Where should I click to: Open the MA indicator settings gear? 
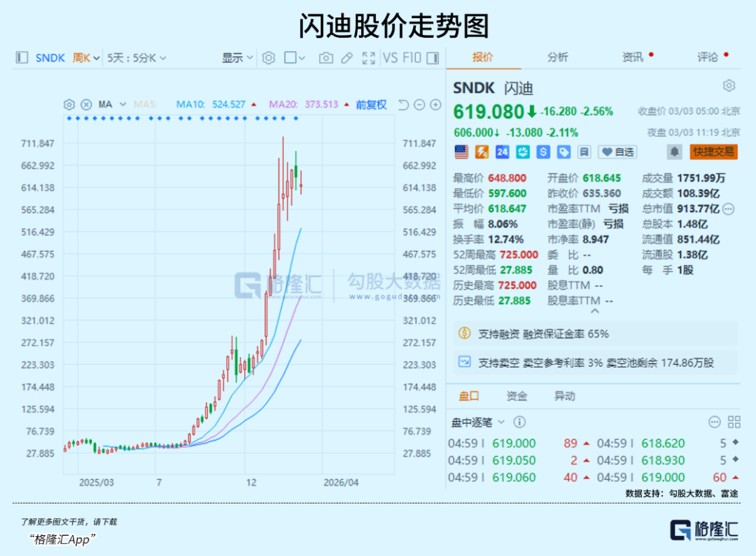coord(69,104)
